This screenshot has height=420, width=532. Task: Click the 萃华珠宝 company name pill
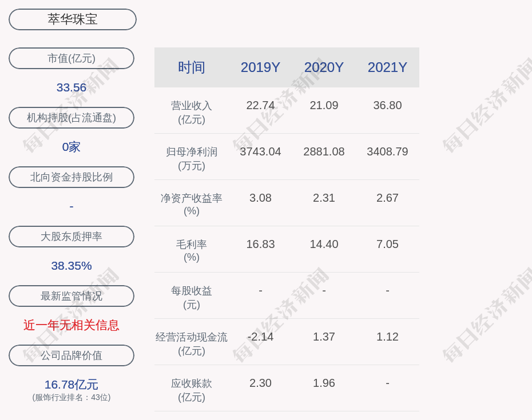(72, 19)
